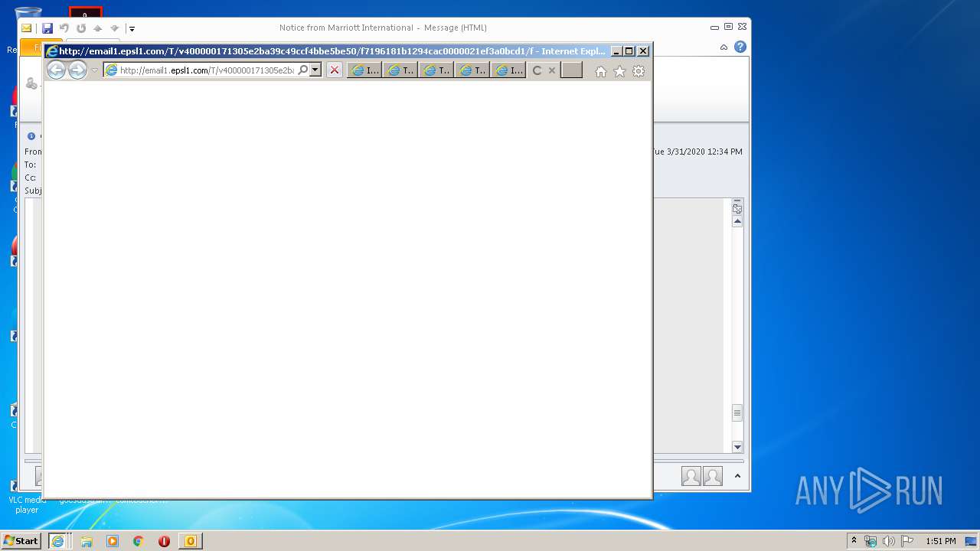Click first contact photo in people pane
Screen dimensions: 980x551
click(691, 476)
